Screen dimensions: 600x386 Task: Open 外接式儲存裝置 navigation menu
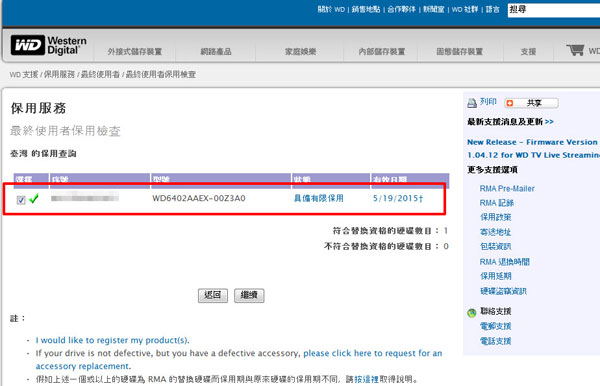pos(135,51)
